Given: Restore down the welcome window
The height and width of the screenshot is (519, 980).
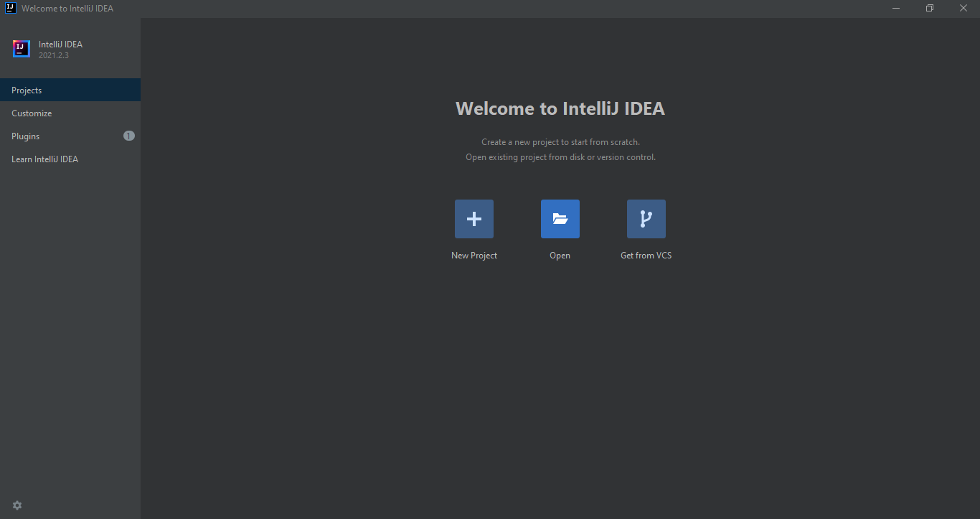Looking at the screenshot, I should 929,9.
